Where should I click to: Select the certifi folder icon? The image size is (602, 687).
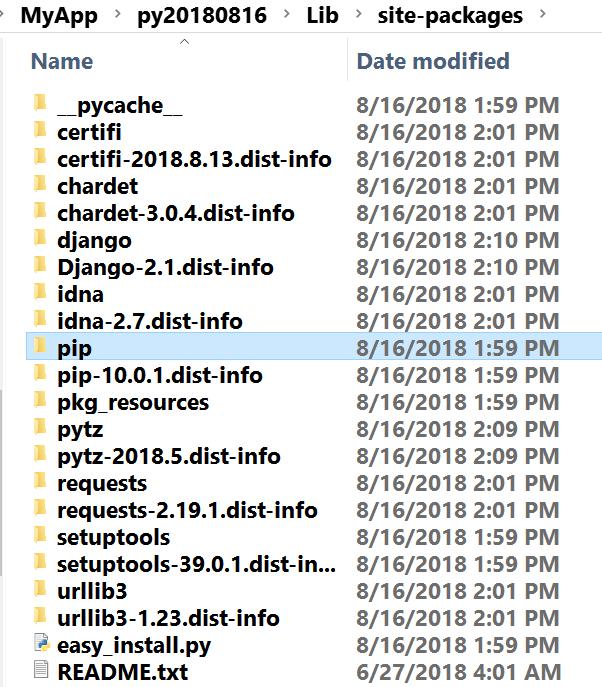pos(40,130)
